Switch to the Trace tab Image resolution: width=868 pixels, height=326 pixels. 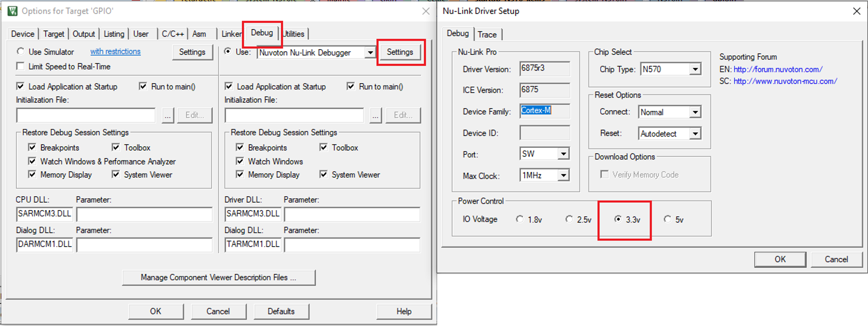487,34
